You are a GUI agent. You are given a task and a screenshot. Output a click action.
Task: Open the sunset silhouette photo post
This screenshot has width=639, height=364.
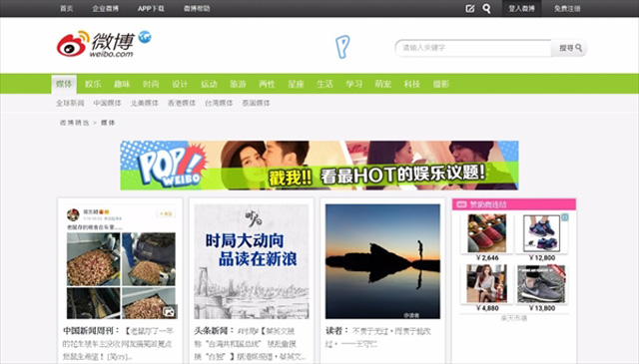[382, 261]
